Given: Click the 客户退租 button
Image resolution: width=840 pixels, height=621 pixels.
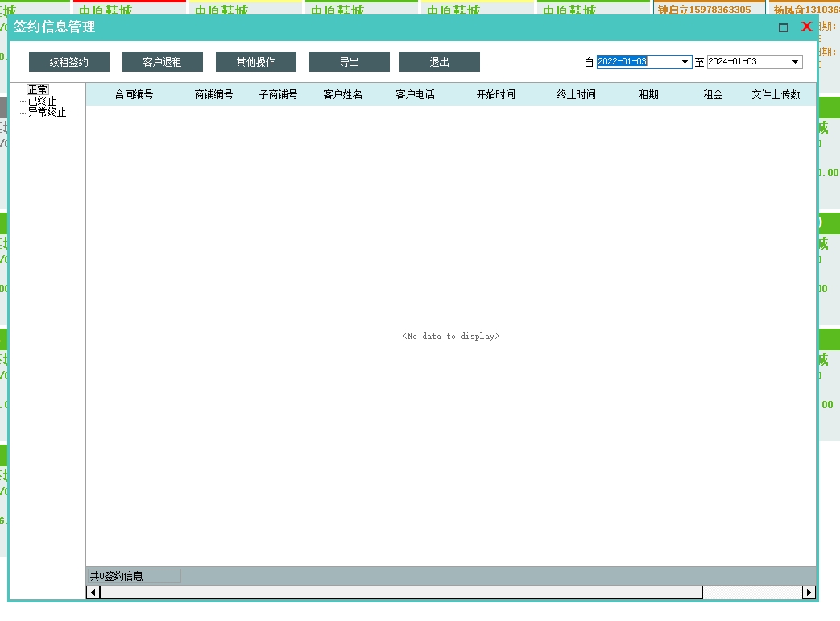Looking at the screenshot, I should click(x=162, y=62).
